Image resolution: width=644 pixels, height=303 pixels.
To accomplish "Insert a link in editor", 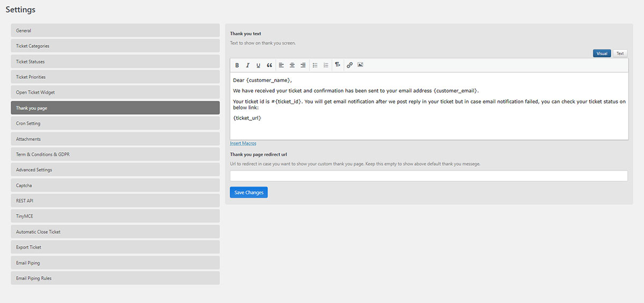I will click(x=349, y=65).
